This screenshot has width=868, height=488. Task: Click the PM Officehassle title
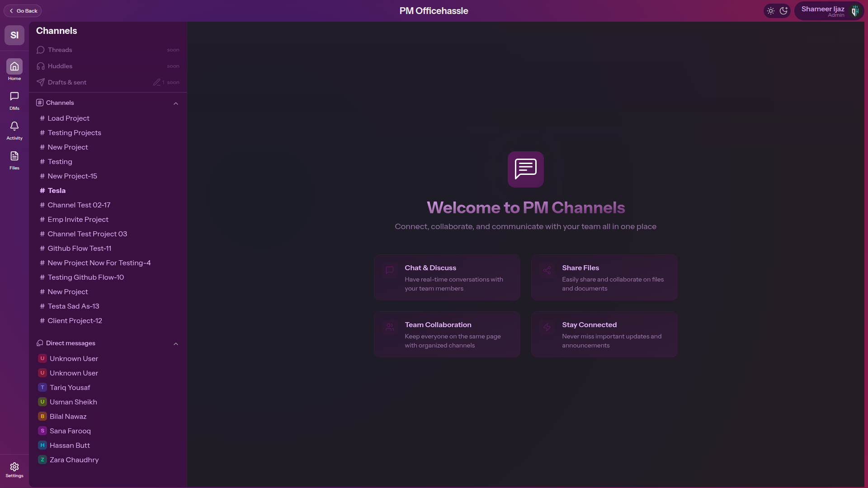point(434,11)
